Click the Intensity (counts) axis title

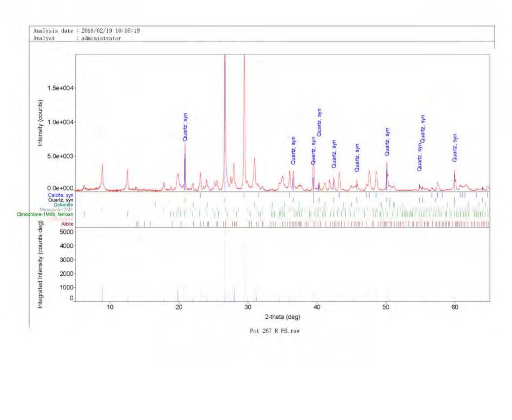point(40,123)
